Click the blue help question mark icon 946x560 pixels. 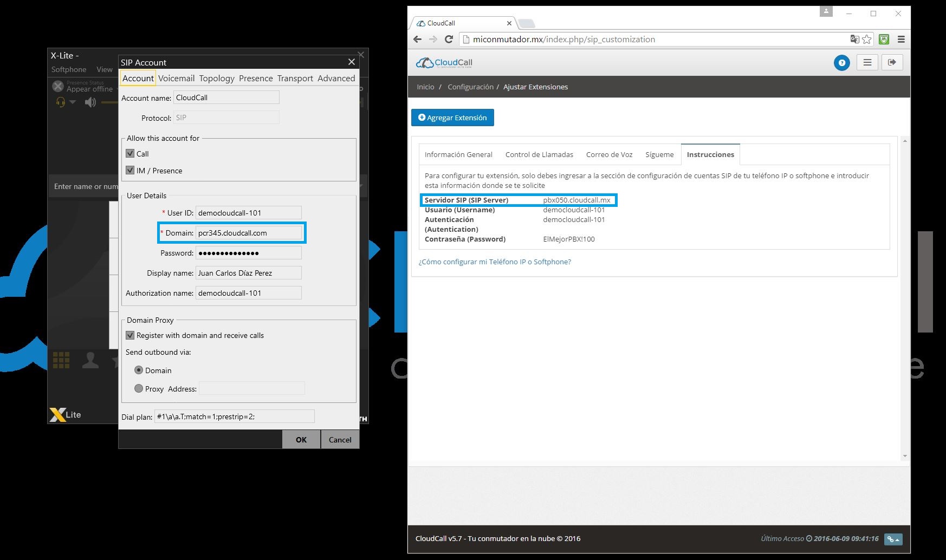coord(841,63)
